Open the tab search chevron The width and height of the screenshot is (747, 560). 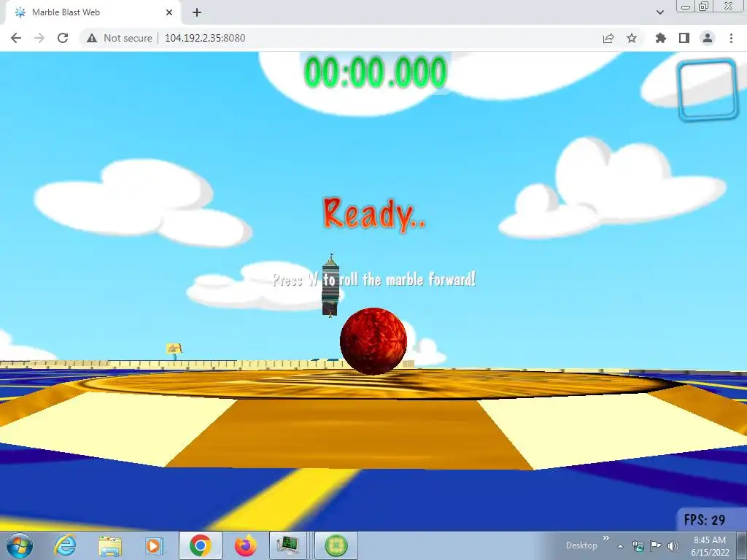coord(659,12)
